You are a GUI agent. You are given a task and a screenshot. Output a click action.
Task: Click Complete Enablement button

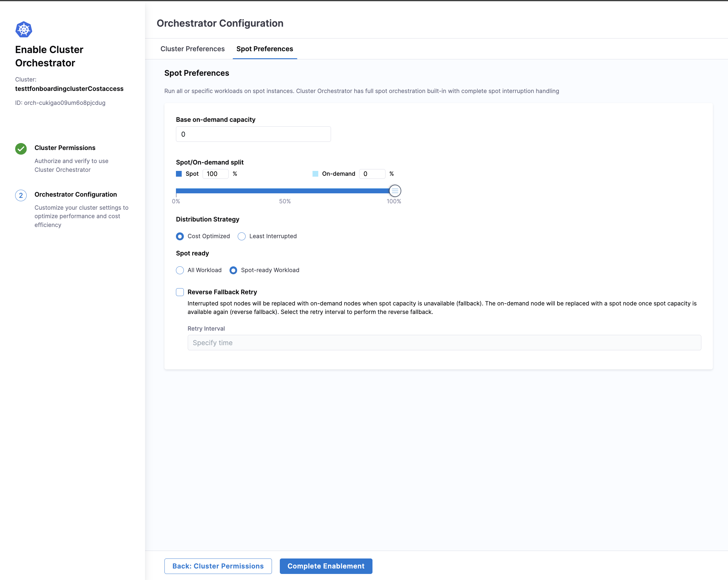(x=326, y=566)
